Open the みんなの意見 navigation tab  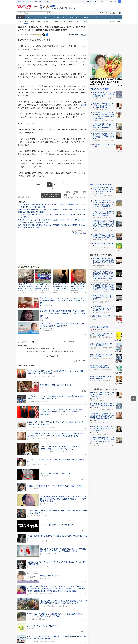point(73,17)
